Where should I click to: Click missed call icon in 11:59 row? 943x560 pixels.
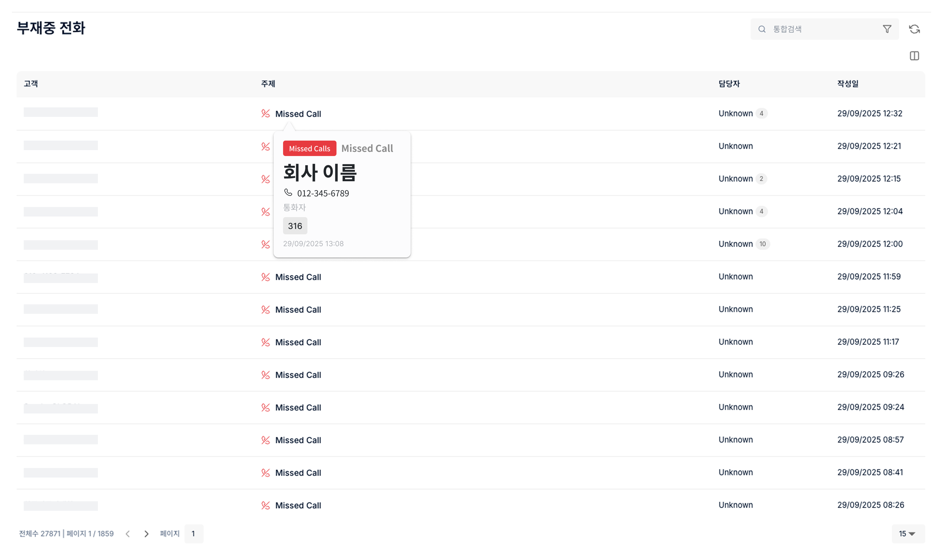(x=265, y=277)
